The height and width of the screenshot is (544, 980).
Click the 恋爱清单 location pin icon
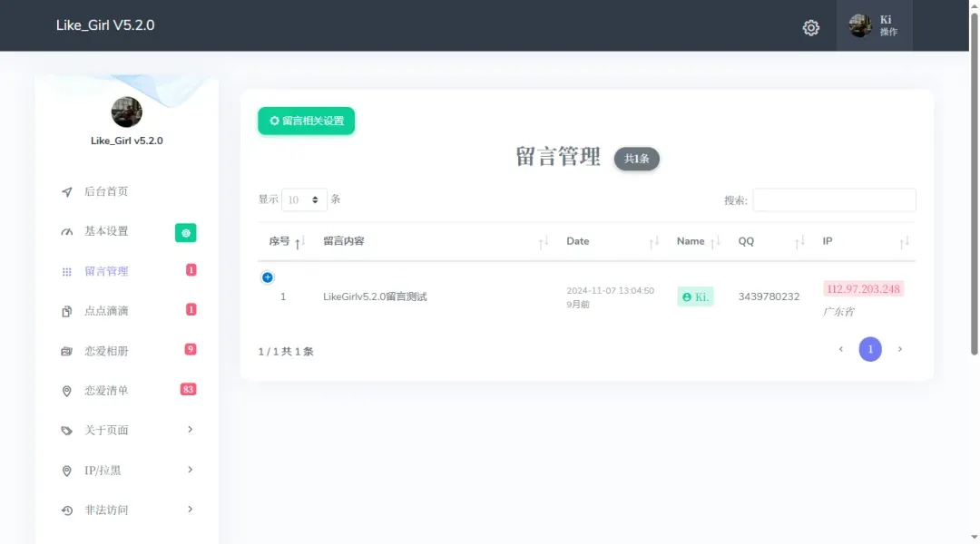pos(67,391)
